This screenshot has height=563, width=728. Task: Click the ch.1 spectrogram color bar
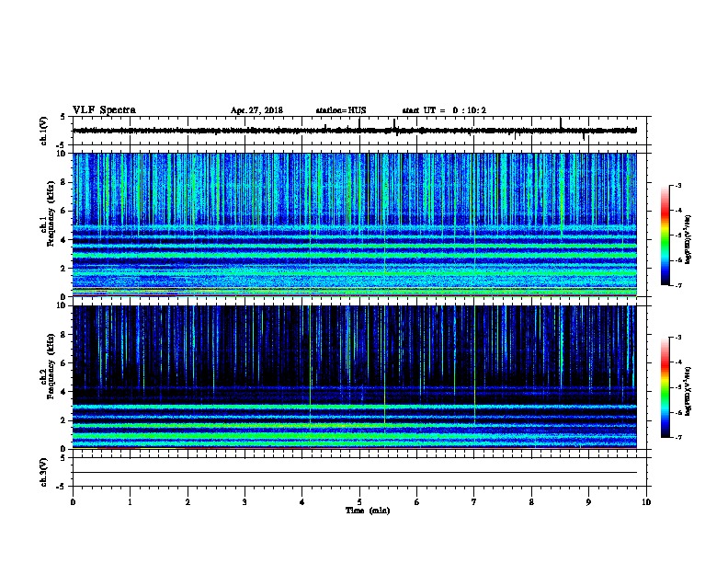click(x=665, y=236)
